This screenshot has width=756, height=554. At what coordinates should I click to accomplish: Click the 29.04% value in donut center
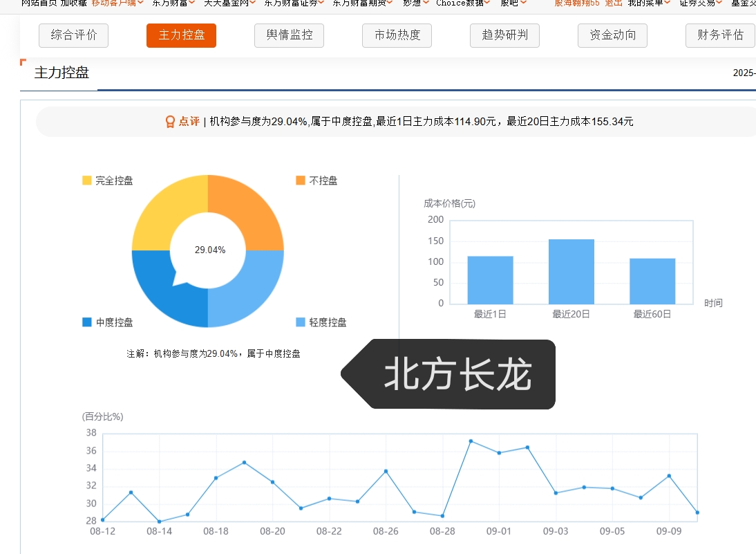(x=210, y=250)
